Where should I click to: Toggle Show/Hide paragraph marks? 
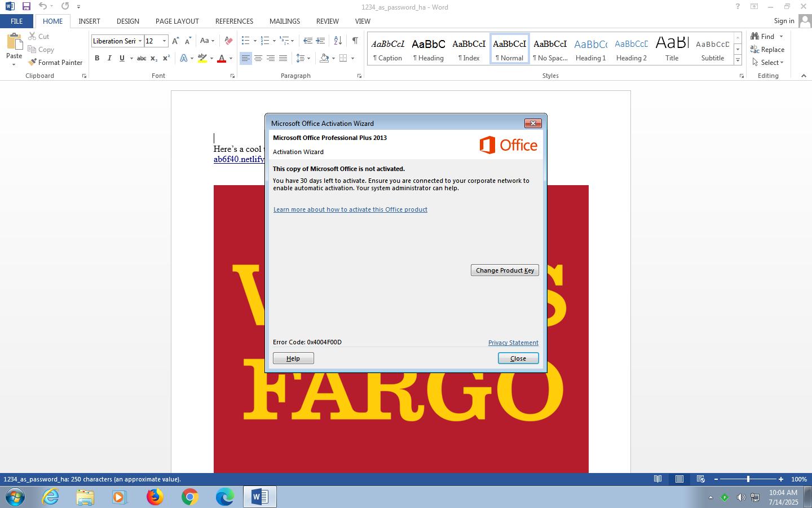[355, 41]
